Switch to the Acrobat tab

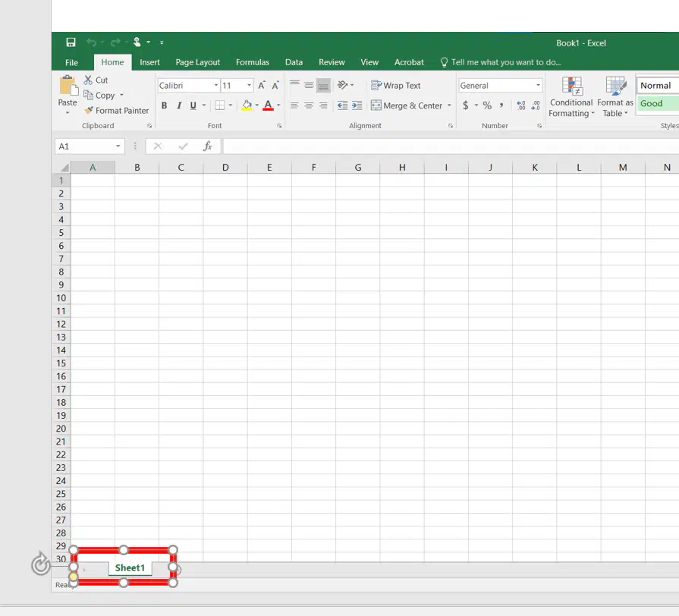point(409,62)
